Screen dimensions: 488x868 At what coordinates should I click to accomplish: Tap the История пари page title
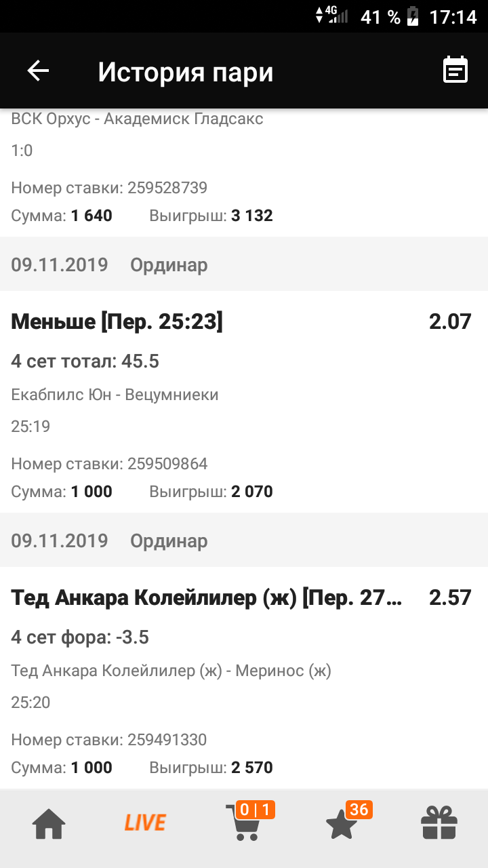point(186,72)
